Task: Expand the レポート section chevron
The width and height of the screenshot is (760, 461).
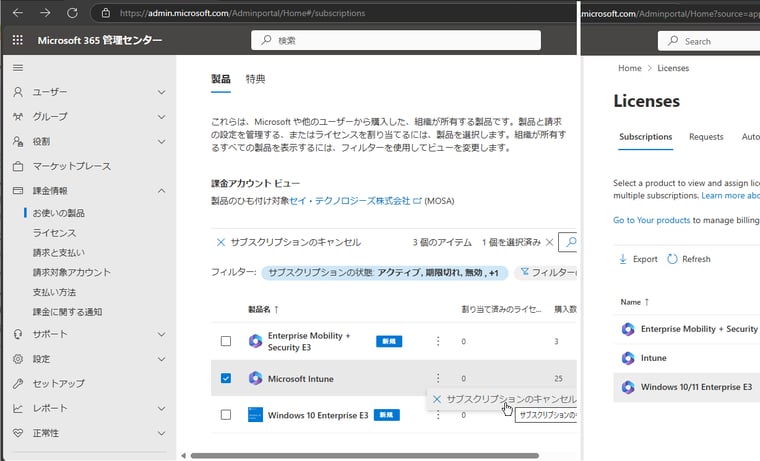Action: (161, 409)
